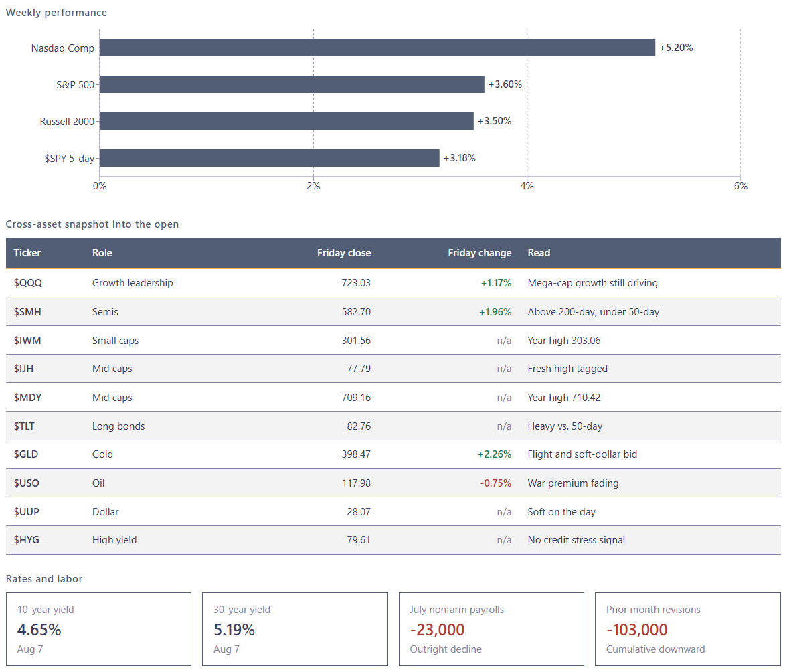Select the $GLD ticker cell
The image size is (787, 672).
[x=26, y=454]
